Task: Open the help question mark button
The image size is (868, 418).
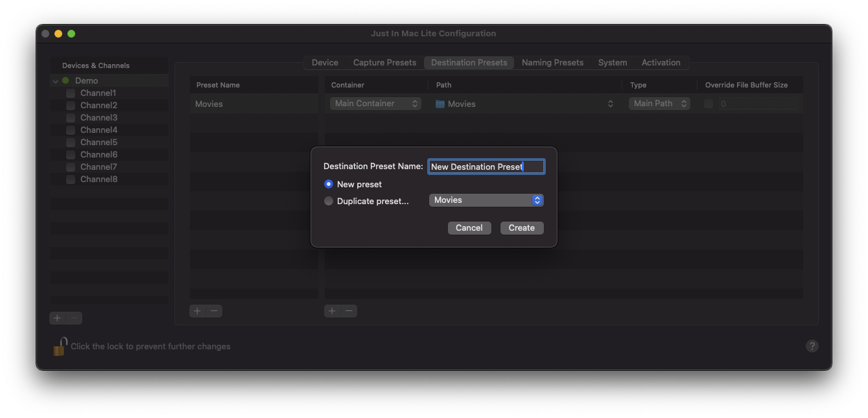Action: tap(812, 346)
